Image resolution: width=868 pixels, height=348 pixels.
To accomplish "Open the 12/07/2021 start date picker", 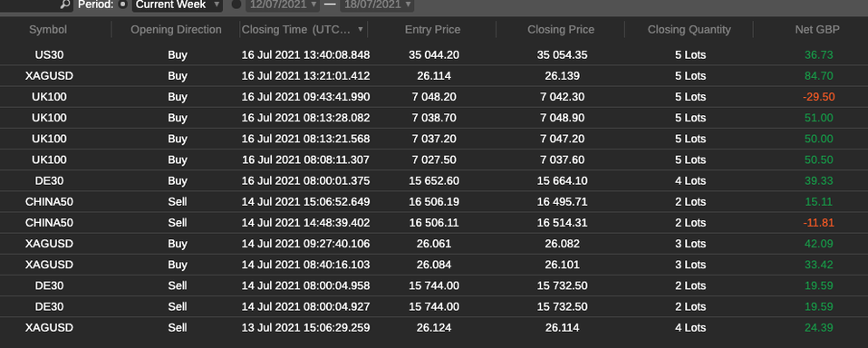I will pyautogui.click(x=283, y=5).
